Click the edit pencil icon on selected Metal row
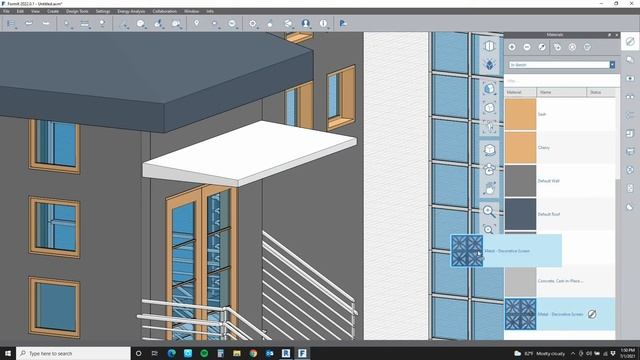Viewport: 640px width, 360px height. pyautogui.click(x=592, y=314)
